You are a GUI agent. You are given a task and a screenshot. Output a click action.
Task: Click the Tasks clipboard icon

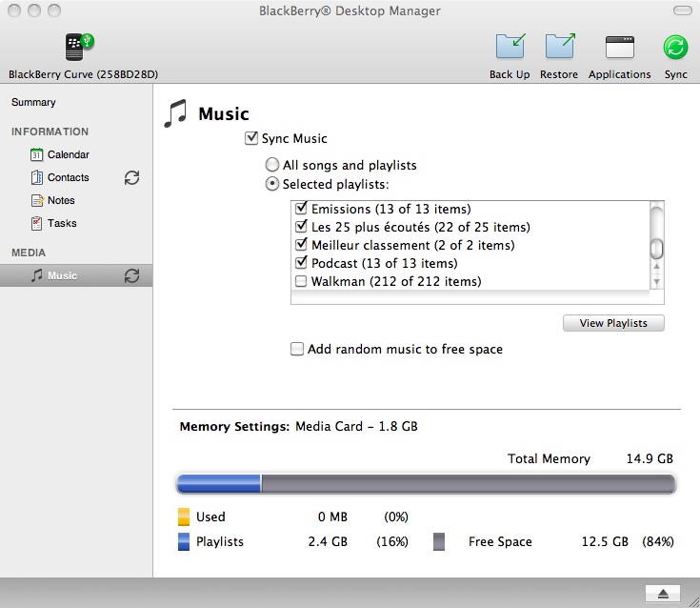pos(36,223)
